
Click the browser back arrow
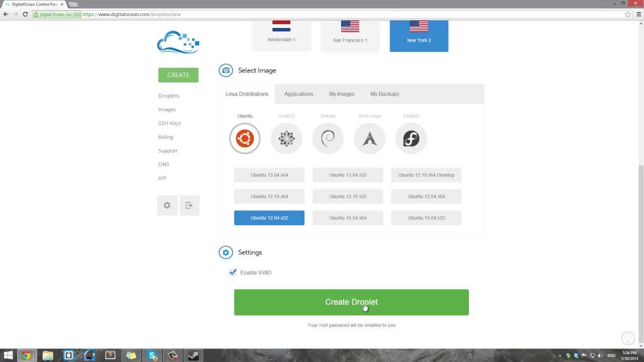click(x=6, y=14)
